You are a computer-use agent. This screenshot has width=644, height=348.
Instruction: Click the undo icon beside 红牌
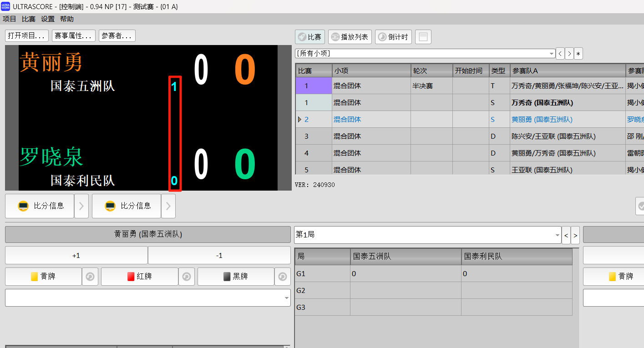click(186, 277)
